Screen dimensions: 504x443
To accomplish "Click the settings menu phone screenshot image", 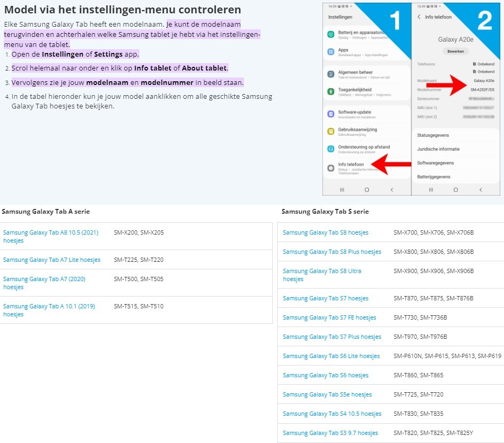I will coord(367,99).
